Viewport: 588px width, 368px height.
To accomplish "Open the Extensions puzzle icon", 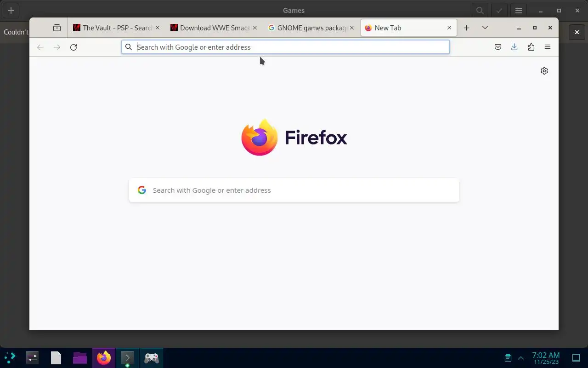I will pos(531,47).
